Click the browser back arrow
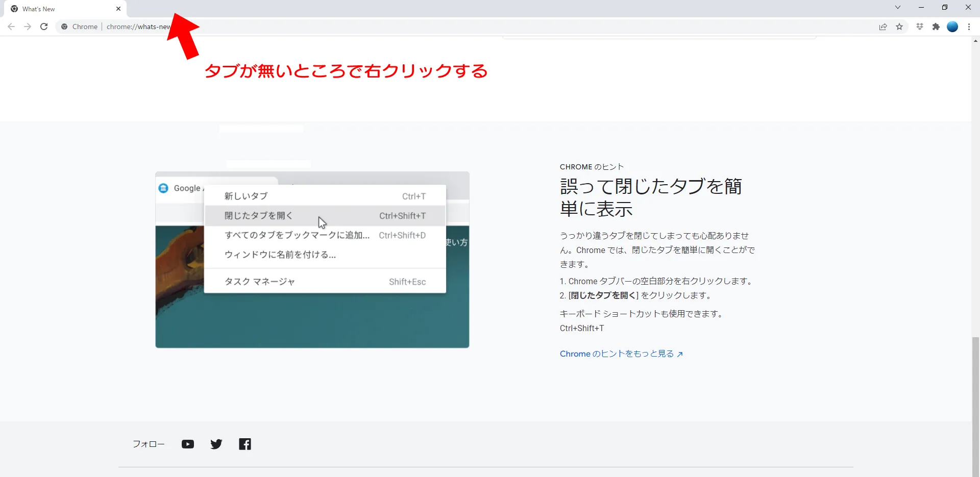 point(11,27)
